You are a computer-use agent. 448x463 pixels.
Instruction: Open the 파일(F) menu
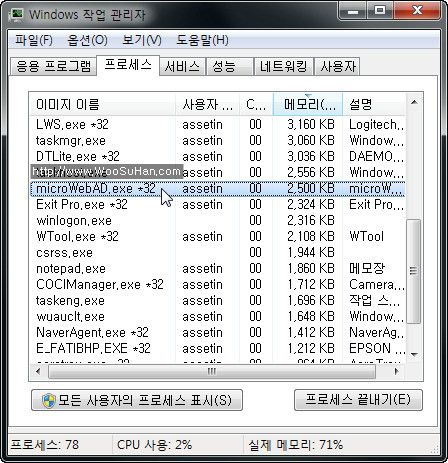click(34, 41)
